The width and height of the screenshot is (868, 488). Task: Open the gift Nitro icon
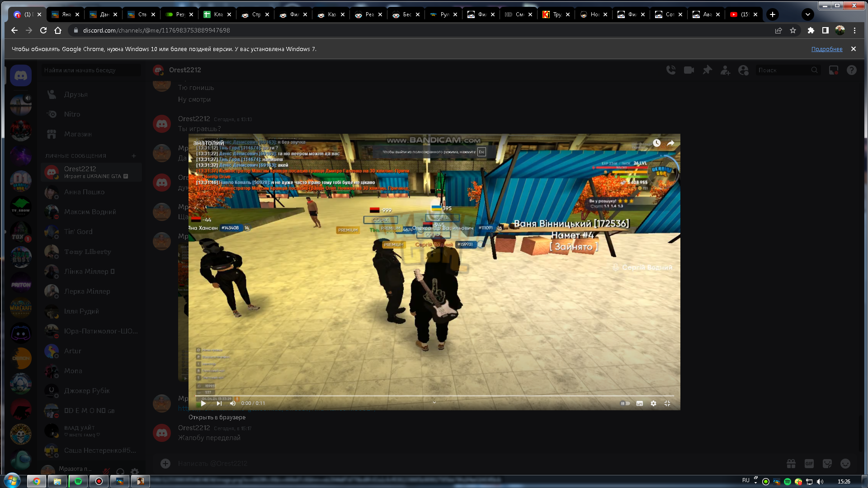pyautogui.click(x=791, y=464)
